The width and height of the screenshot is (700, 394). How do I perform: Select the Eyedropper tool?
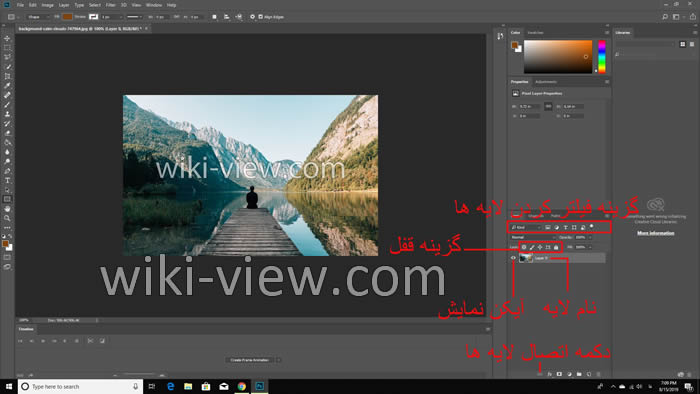pos(7,86)
